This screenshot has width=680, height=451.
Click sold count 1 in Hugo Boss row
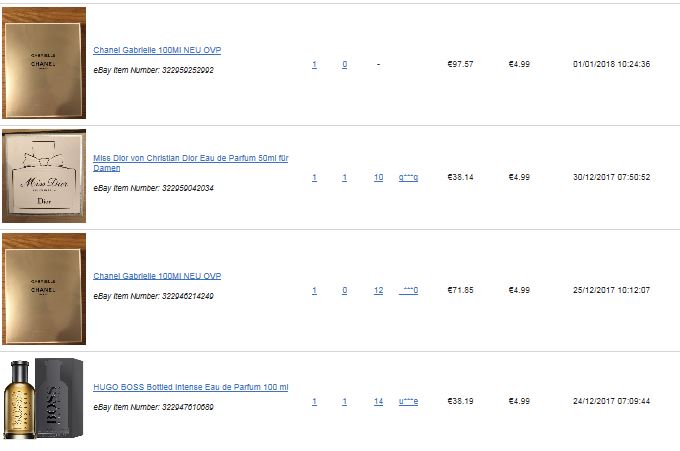click(x=344, y=401)
